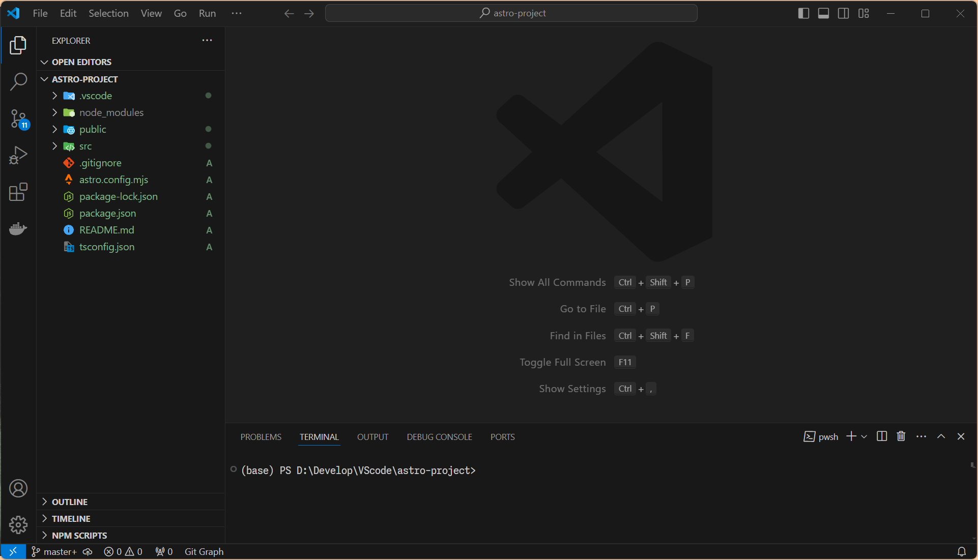
Task: Click the master+ branch in status bar
Action: click(54, 551)
